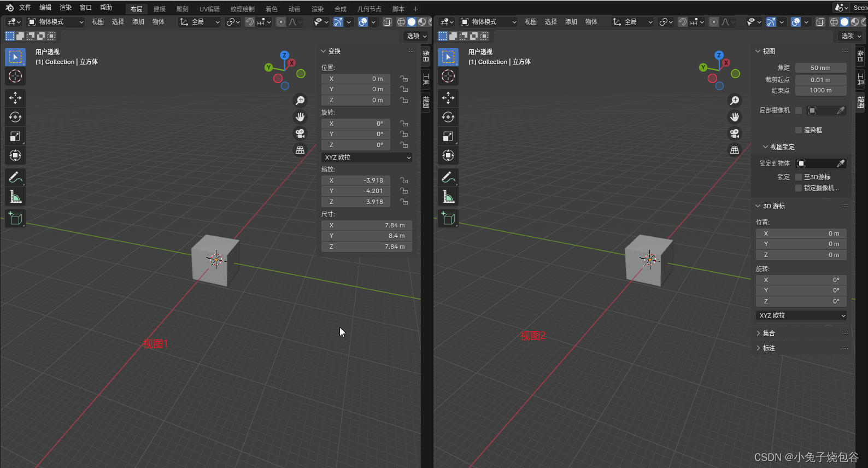868x468 pixels.
Task: Toggle camera view icon in left viewport
Action: [x=300, y=133]
